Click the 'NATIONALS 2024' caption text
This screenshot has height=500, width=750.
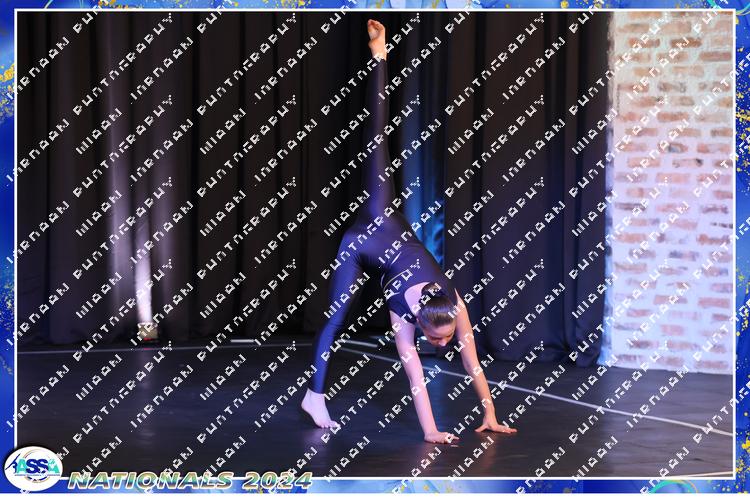point(190,480)
